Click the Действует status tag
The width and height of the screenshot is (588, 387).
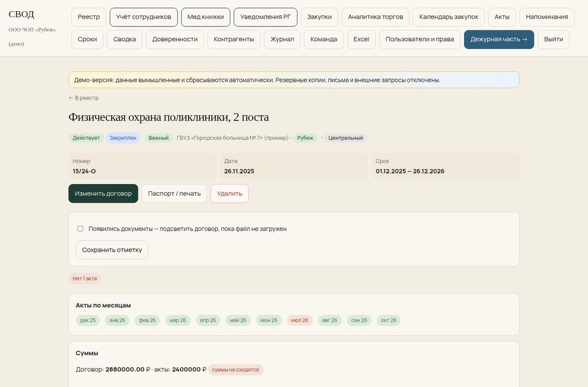[x=86, y=138]
